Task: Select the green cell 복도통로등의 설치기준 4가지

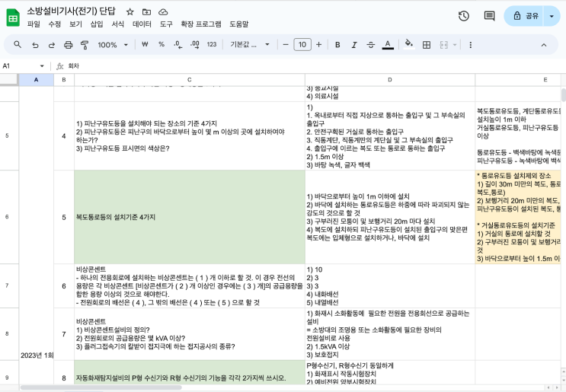Action: tap(190, 217)
